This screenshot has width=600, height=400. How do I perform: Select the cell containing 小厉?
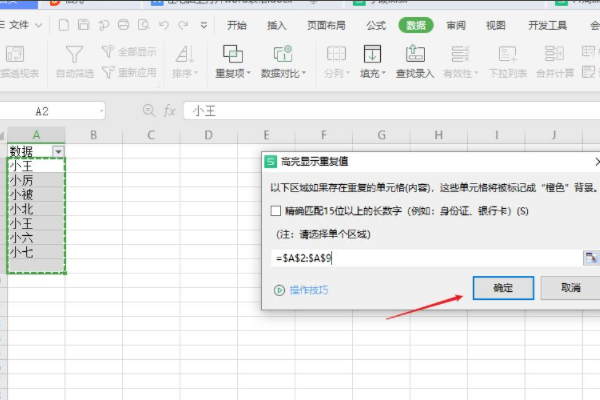36,180
